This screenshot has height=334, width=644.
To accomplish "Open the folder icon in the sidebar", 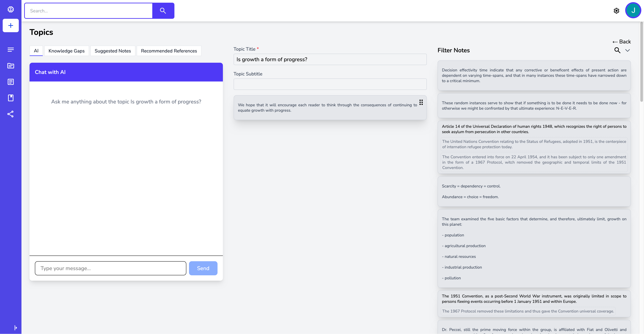I will 11,66.
